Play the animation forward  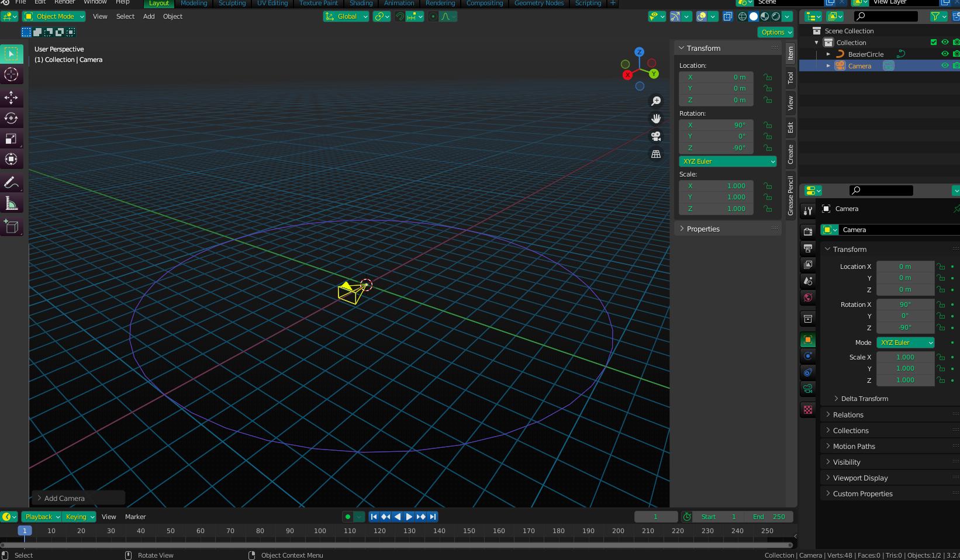point(409,517)
